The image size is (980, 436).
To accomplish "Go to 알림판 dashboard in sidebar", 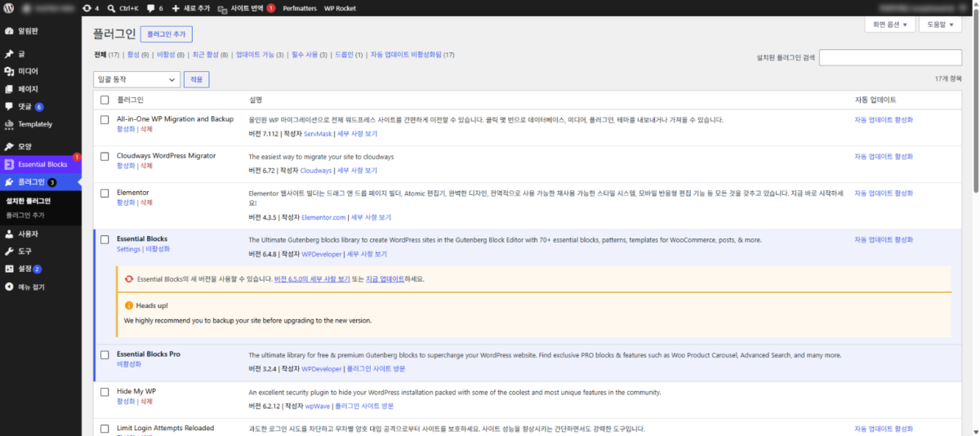I will [x=41, y=31].
